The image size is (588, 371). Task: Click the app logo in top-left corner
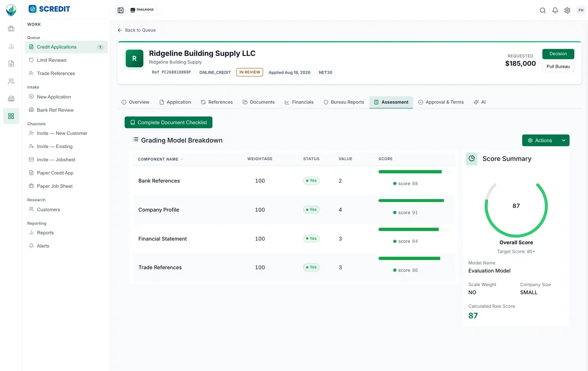pos(11,10)
